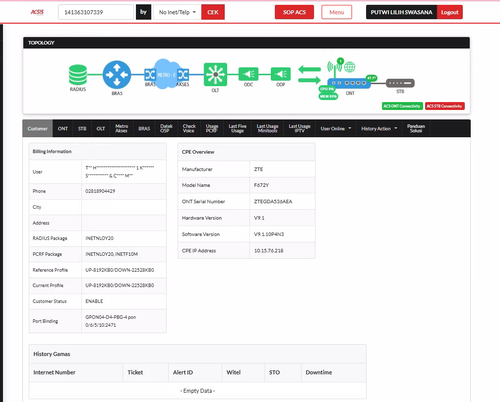Click the Alert ID column header
The height and width of the screenshot is (402, 500).
pos(183,372)
